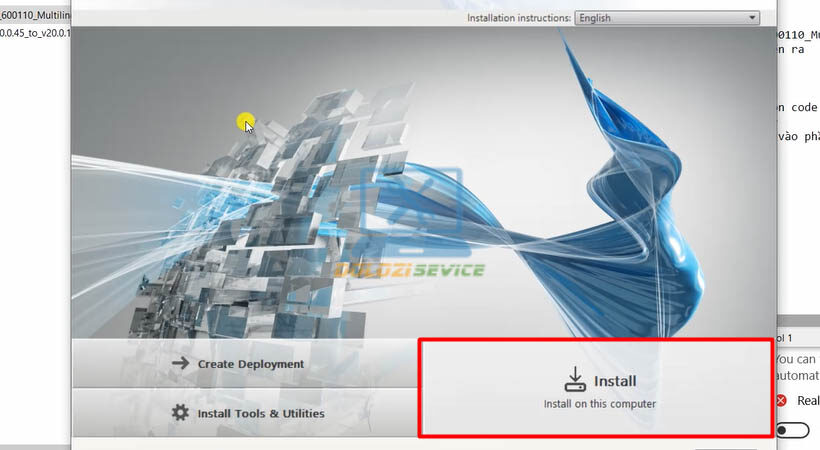Viewport: 820px width, 450px height.
Task: Choose Install Tools & Utilities
Action: (260, 413)
